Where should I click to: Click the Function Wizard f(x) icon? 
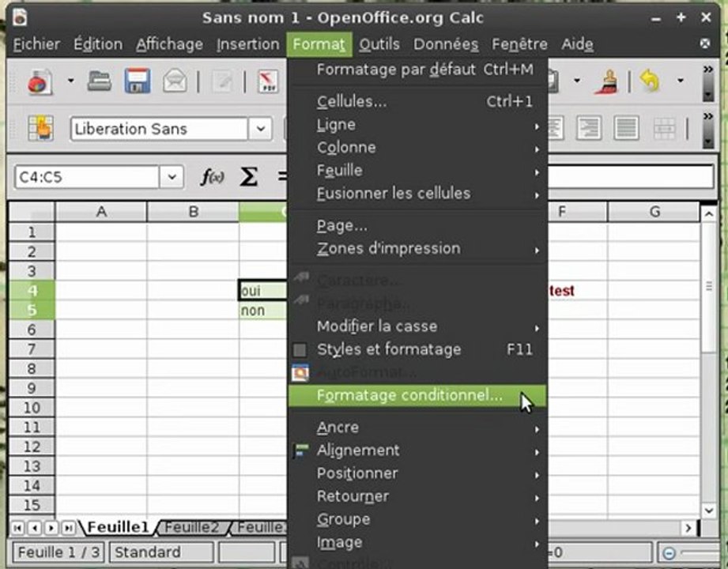212,177
